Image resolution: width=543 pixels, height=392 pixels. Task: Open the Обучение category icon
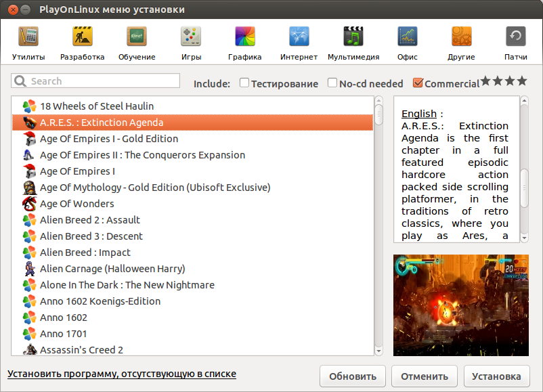[x=137, y=36]
